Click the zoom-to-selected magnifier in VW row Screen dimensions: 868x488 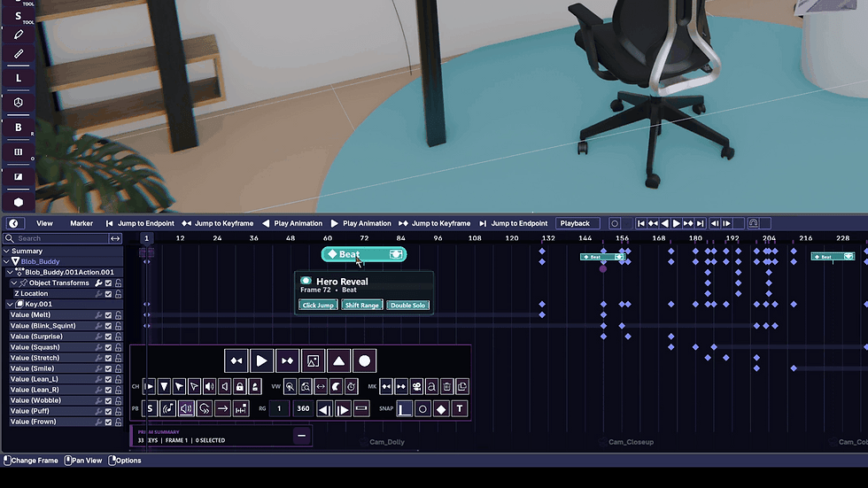point(291,386)
